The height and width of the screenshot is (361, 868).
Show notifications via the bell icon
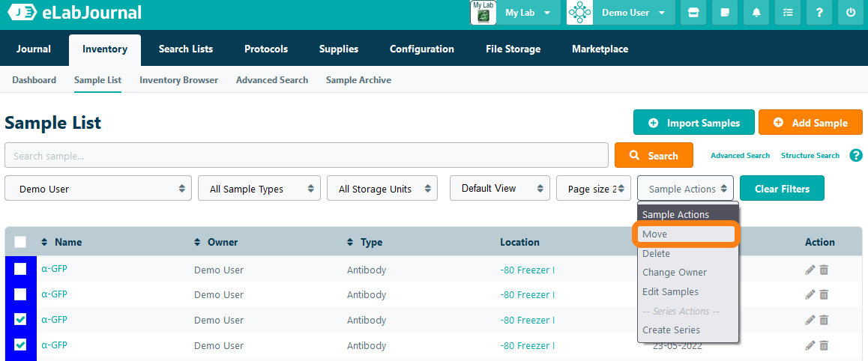[756, 13]
